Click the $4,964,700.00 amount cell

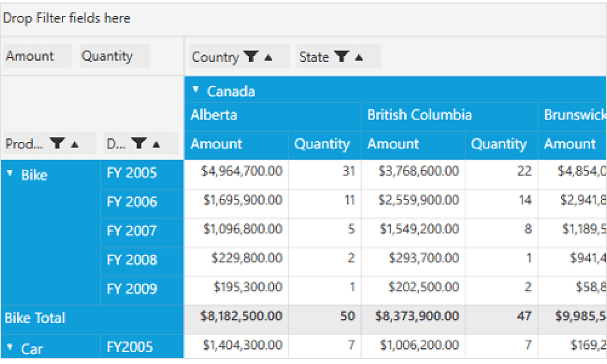pos(242,171)
